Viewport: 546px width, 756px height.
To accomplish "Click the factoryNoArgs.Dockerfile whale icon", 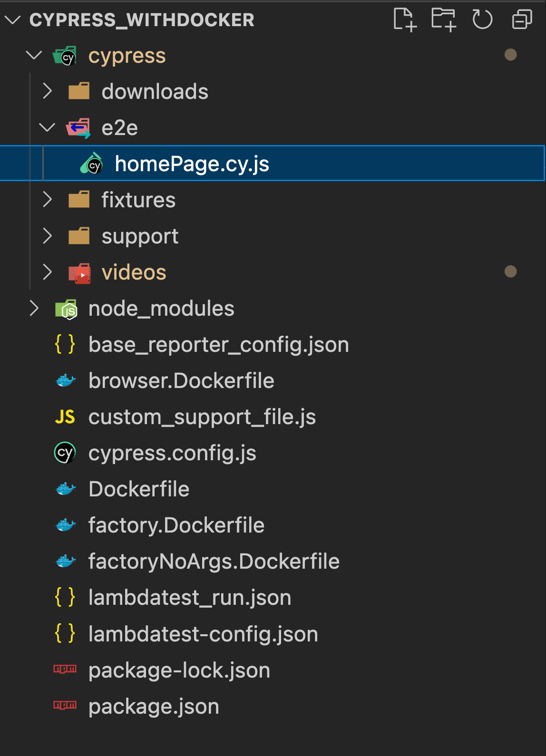I will (66, 561).
